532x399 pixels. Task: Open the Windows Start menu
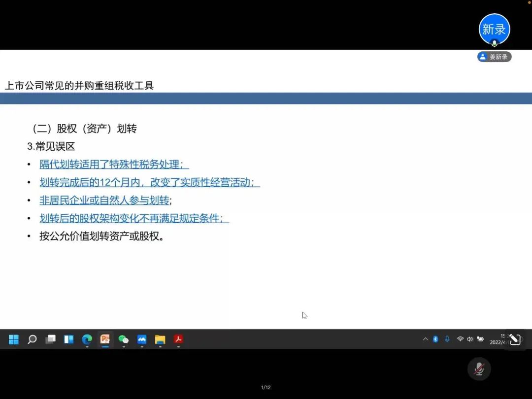[14, 339]
